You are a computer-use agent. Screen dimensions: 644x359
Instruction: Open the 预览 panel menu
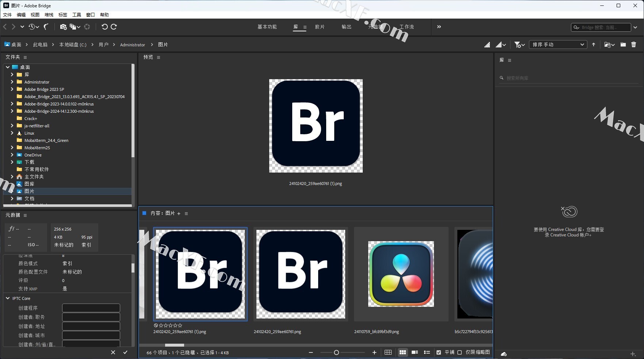(159, 57)
